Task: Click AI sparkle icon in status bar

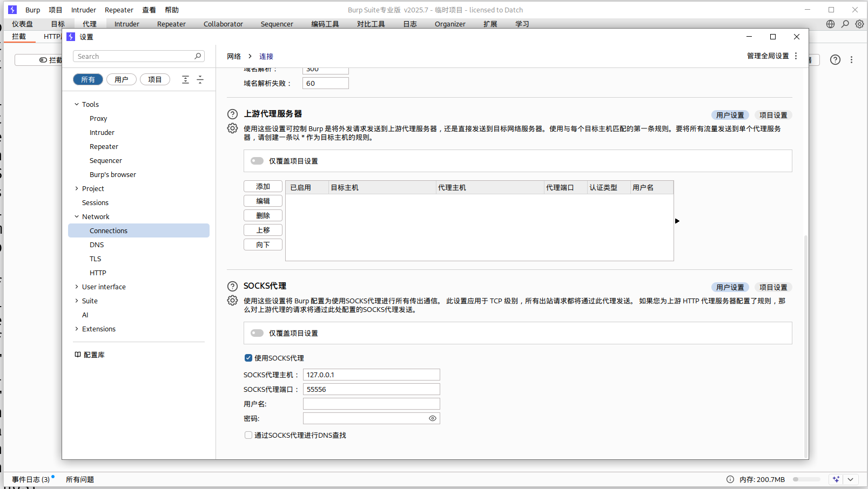Action: [836, 479]
